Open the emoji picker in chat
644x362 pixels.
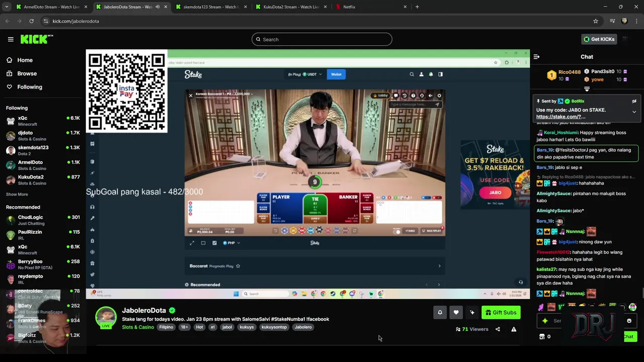[629, 321]
